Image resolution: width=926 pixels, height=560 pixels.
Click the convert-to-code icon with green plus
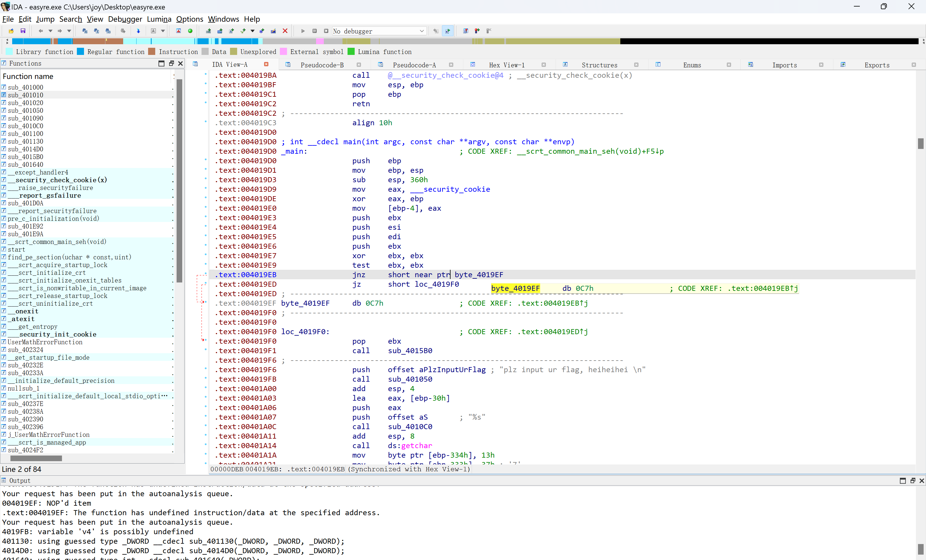pos(208,31)
